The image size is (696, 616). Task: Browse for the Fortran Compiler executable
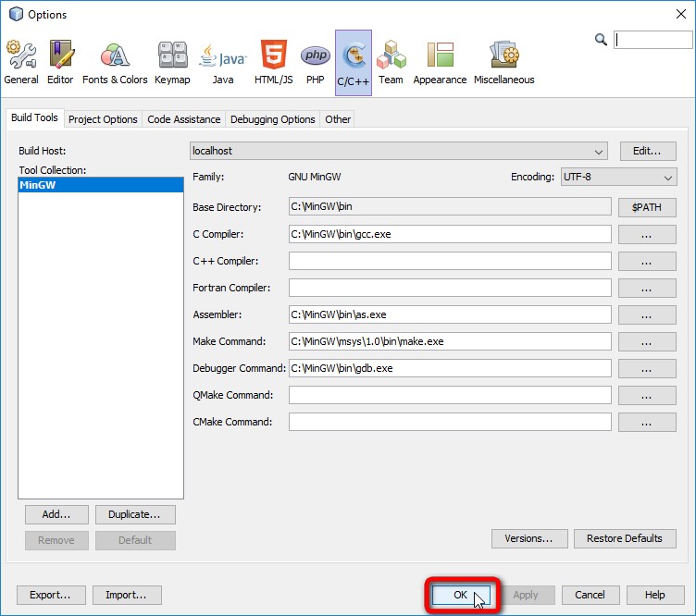pyautogui.click(x=647, y=289)
